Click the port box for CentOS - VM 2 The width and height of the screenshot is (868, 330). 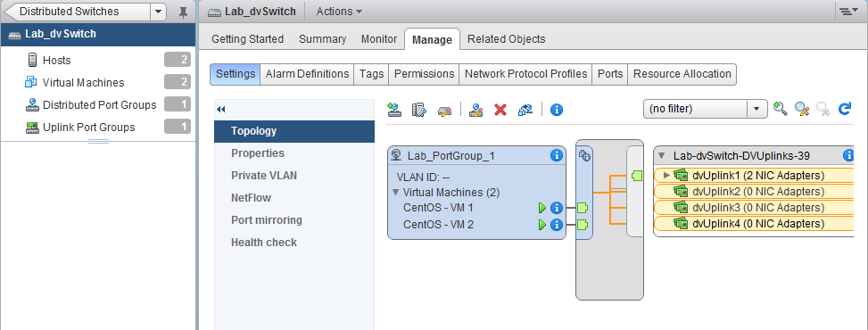click(583, 225)
